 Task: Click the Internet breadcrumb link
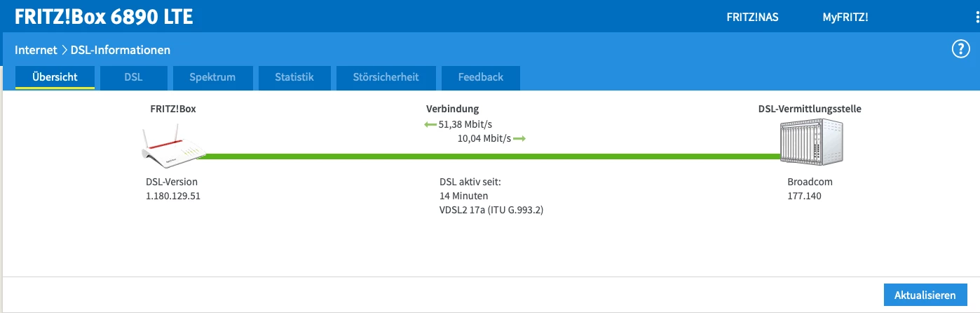click(36, 51)
